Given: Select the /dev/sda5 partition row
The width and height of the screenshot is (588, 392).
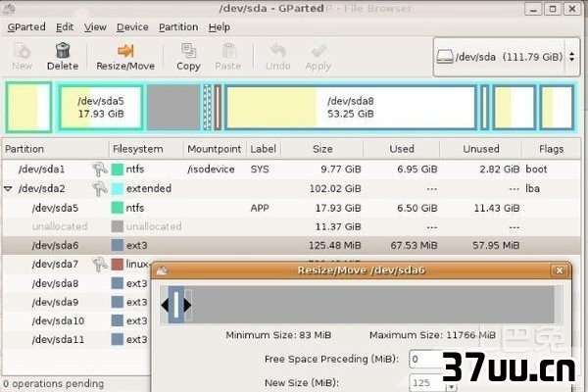Looking at the screenshot, I should [291, 208].
